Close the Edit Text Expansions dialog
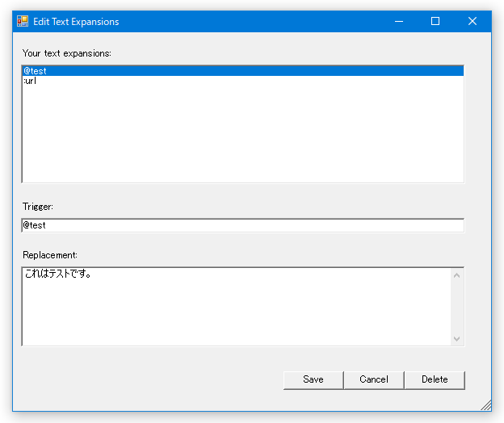 coord(472,22)
